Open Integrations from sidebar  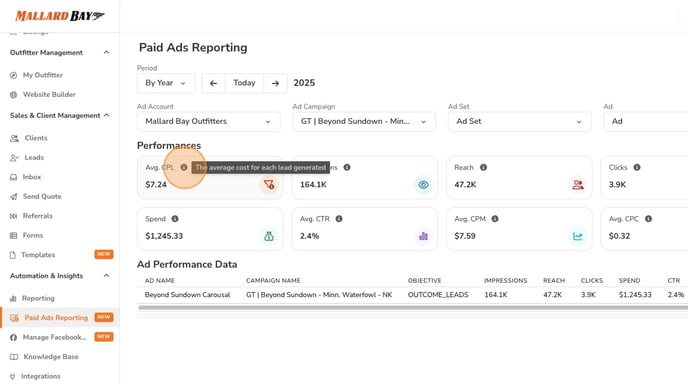pos(41,377)
